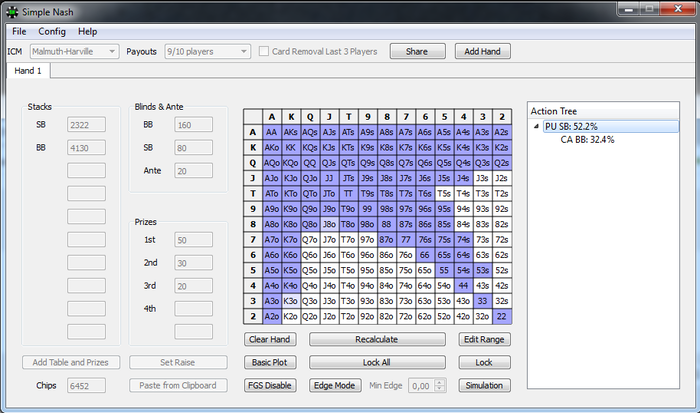Click the 32s cell in the hand grid

point(502,301)
